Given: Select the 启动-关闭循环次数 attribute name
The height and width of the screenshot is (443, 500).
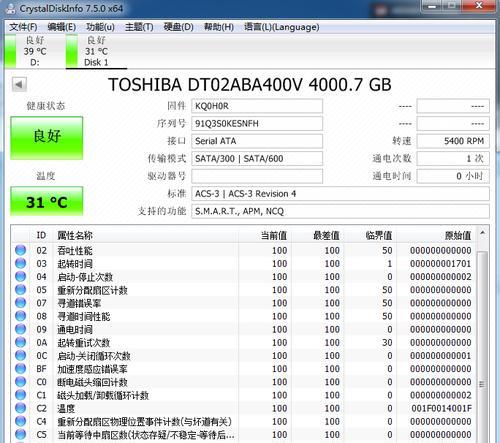Looking at the screenshot, I should [94, 356].
